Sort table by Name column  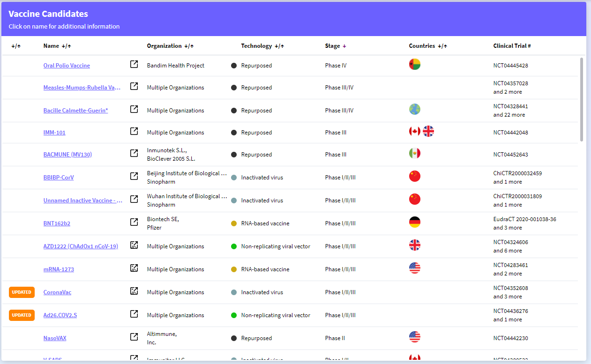[57, 46]
